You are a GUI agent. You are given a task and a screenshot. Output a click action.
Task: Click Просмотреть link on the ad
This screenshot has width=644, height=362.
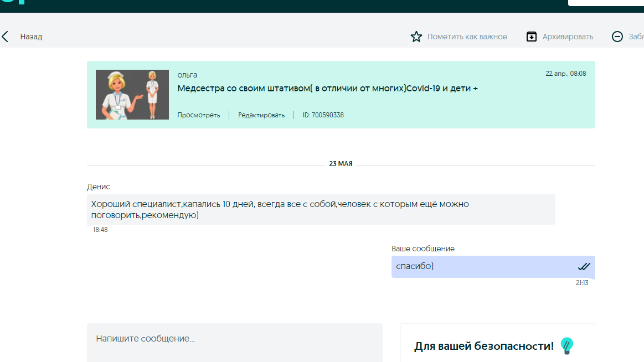coord(199,115)
